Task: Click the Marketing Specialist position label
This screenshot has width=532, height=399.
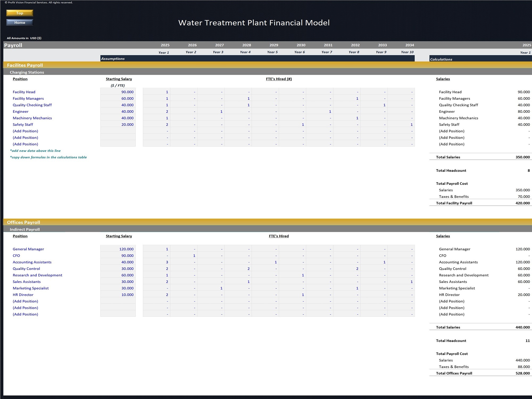Action: (31, 288)
